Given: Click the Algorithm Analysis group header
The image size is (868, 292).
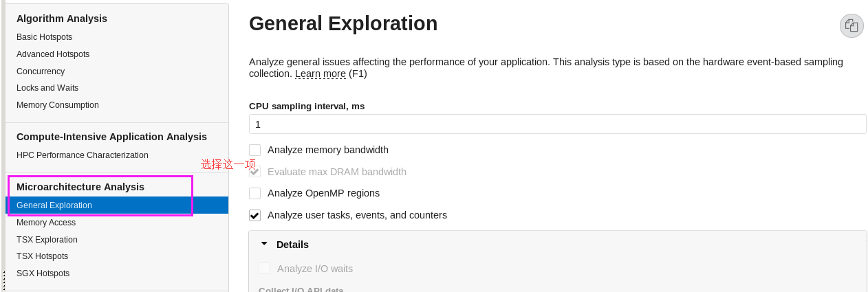Looking at the screenshot, I should pyautogui.click(x=62, y=19).
